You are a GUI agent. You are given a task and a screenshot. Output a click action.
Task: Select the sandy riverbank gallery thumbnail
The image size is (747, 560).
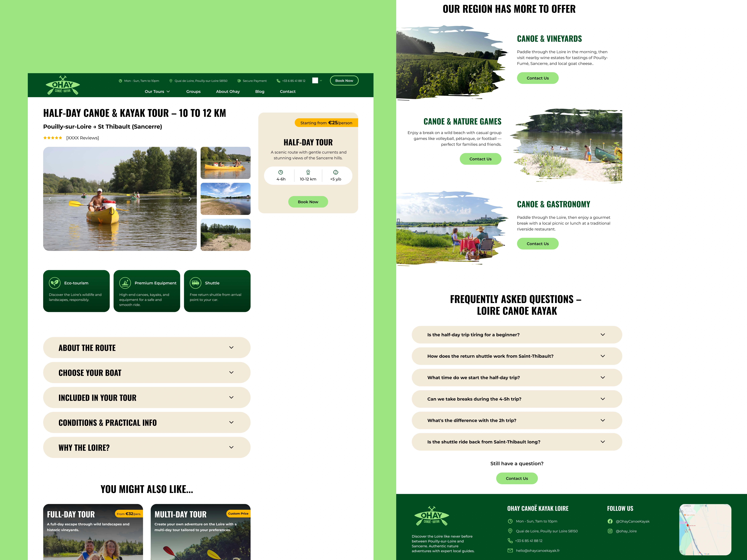226,235
